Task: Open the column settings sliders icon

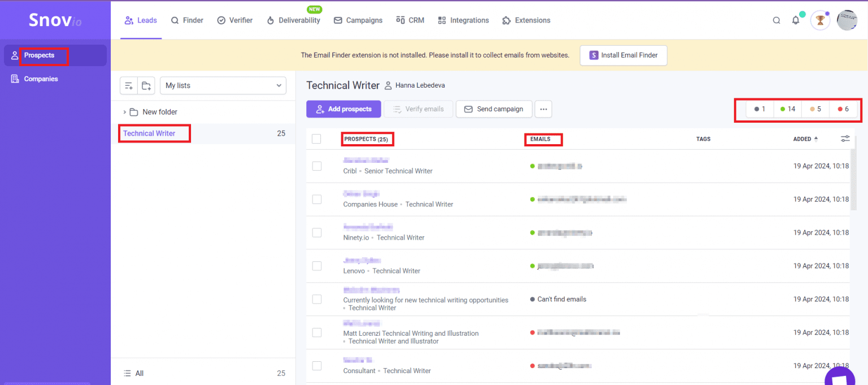Action: pos(845,139)
